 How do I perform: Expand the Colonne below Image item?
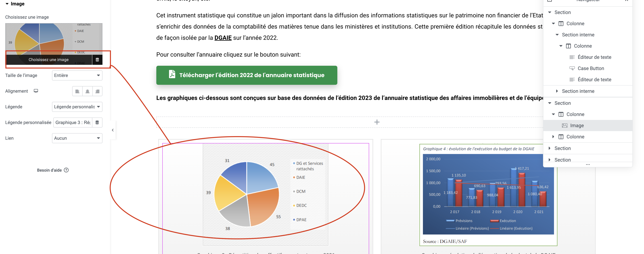553,137
